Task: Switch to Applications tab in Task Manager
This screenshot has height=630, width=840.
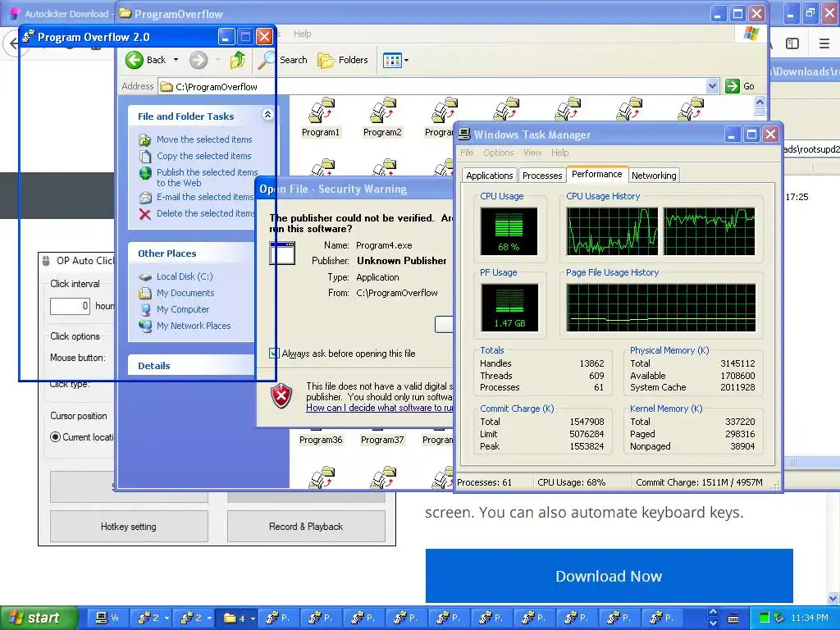Action: (489, 176)
